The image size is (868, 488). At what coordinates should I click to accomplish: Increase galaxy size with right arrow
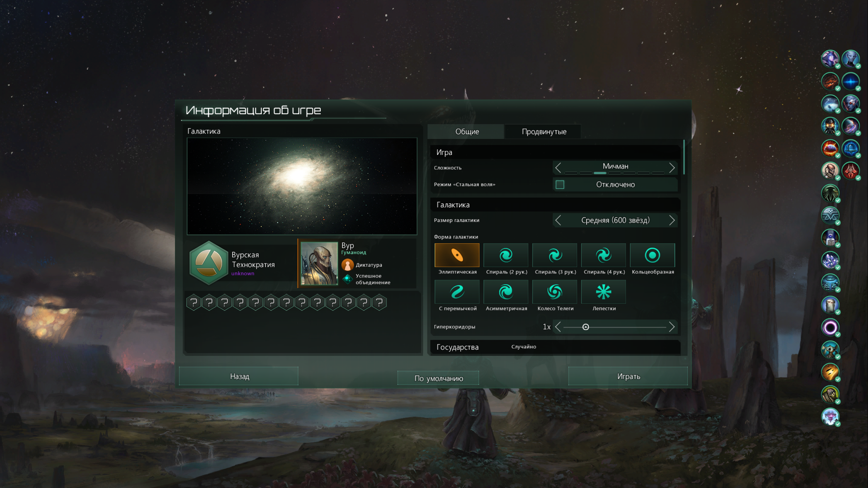point(672,220)
